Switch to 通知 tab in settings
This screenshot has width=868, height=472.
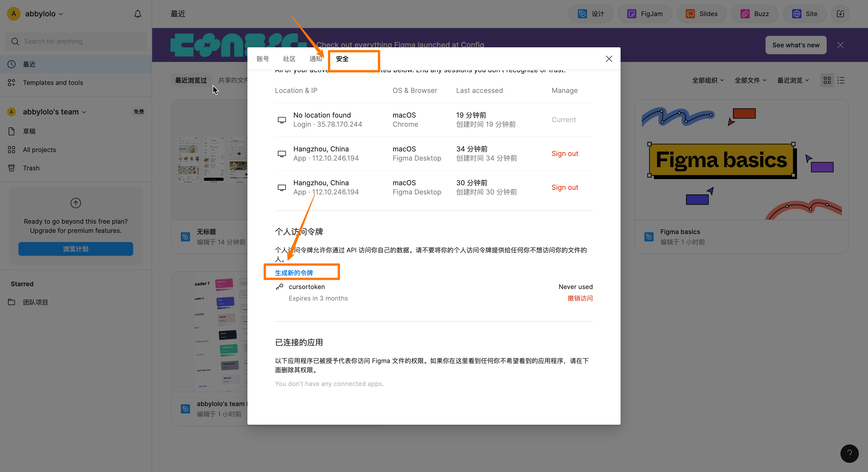(x=316, y=59)
